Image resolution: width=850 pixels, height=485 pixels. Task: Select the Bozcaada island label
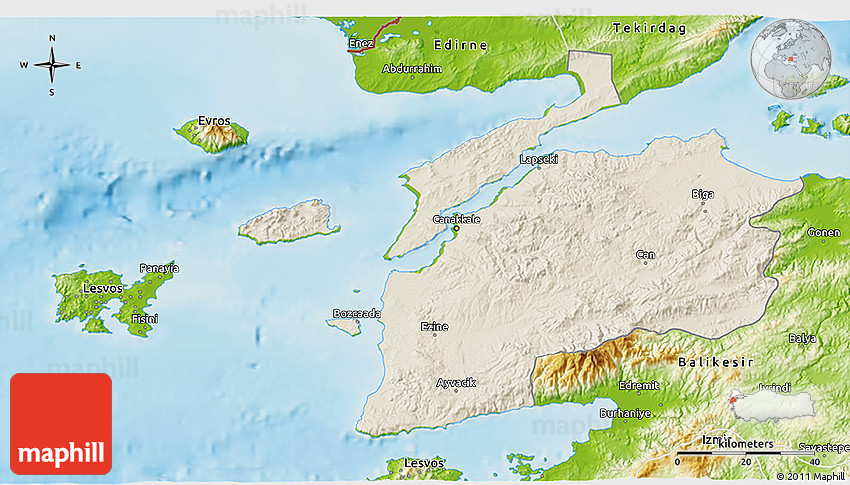point(357,314)
